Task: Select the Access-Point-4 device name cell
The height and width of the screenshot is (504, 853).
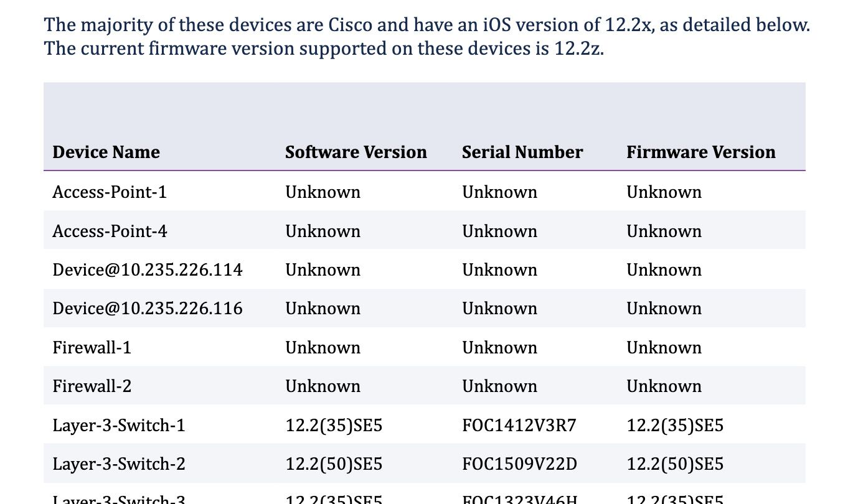Action: point(110,231)
